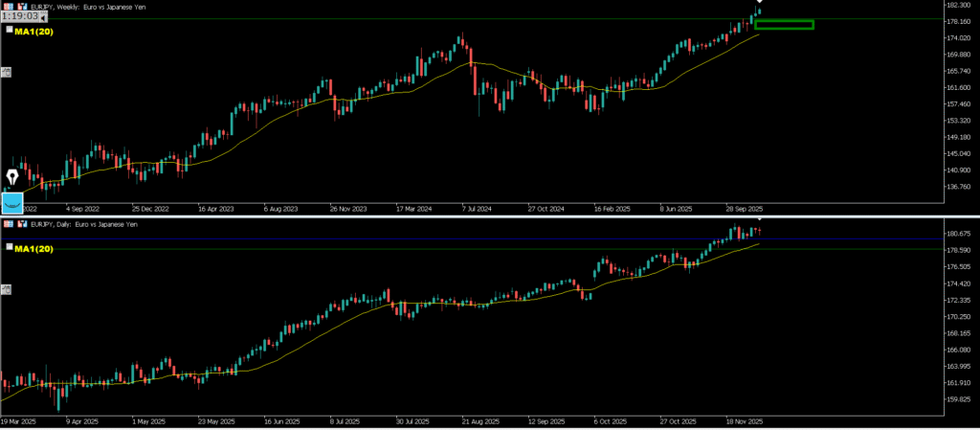Click small panel icon on daily chart left edge
The image size is (980, 430).
[x=6, y=288]
